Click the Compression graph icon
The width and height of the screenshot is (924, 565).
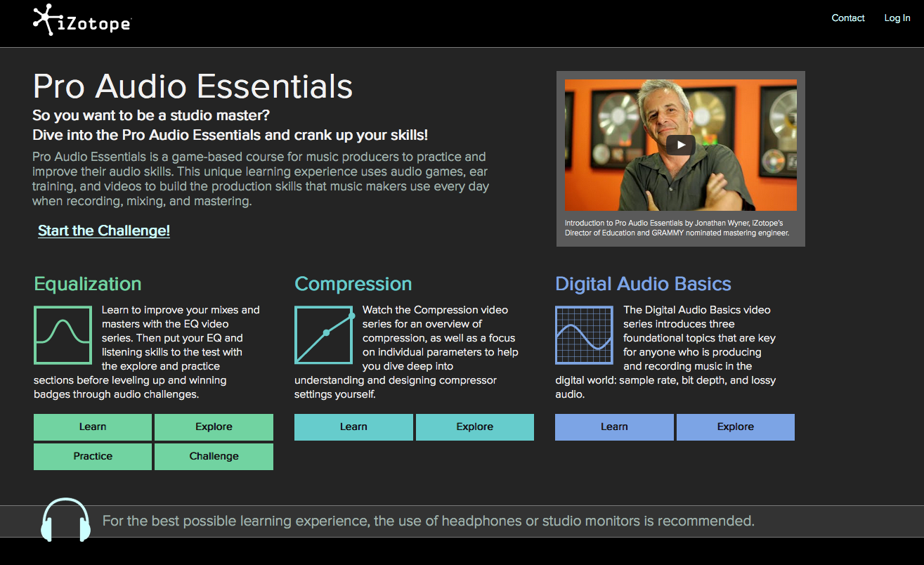tap(324, 335)
